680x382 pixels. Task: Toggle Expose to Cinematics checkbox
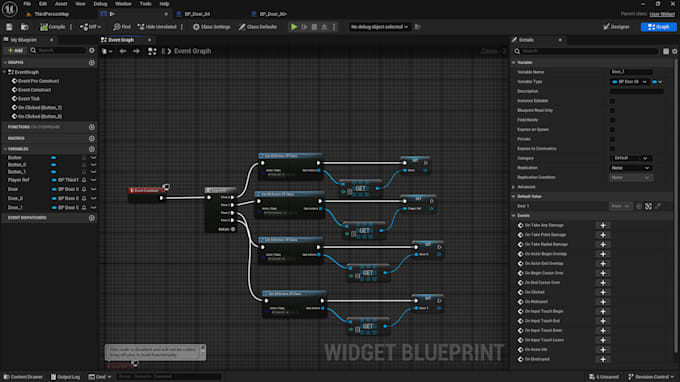612,148
